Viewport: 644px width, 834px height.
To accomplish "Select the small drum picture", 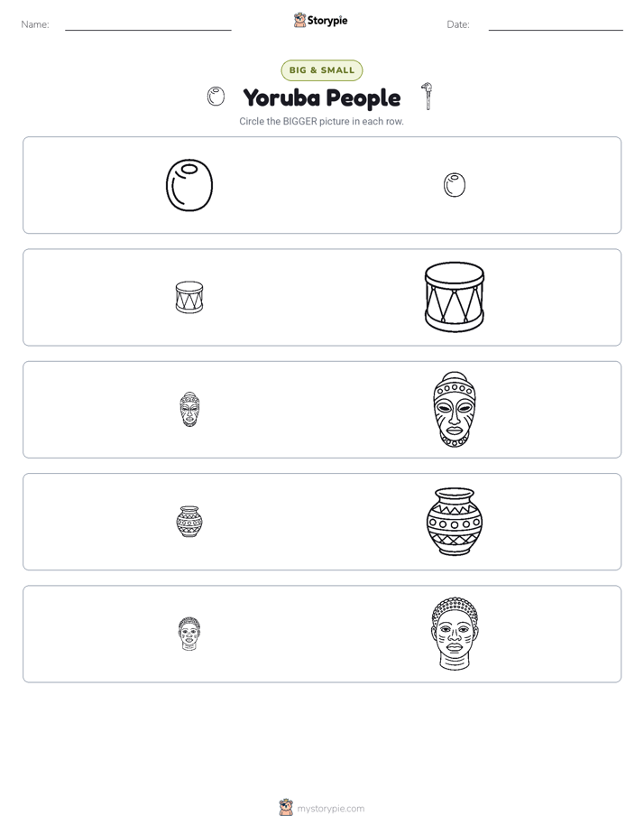I will point(189,297).
